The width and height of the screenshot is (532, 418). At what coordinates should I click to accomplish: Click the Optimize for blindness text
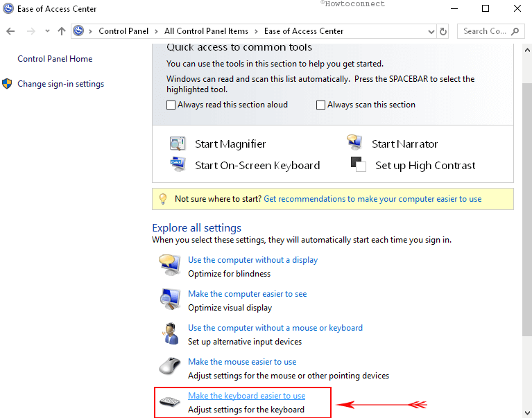pyautogui.click(x=230, y=274)
